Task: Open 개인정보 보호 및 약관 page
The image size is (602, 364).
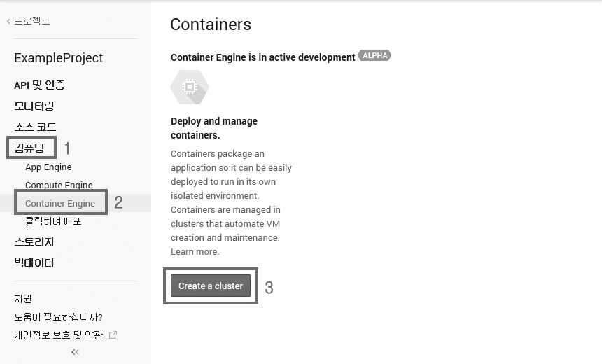Action: click(58, 335)
